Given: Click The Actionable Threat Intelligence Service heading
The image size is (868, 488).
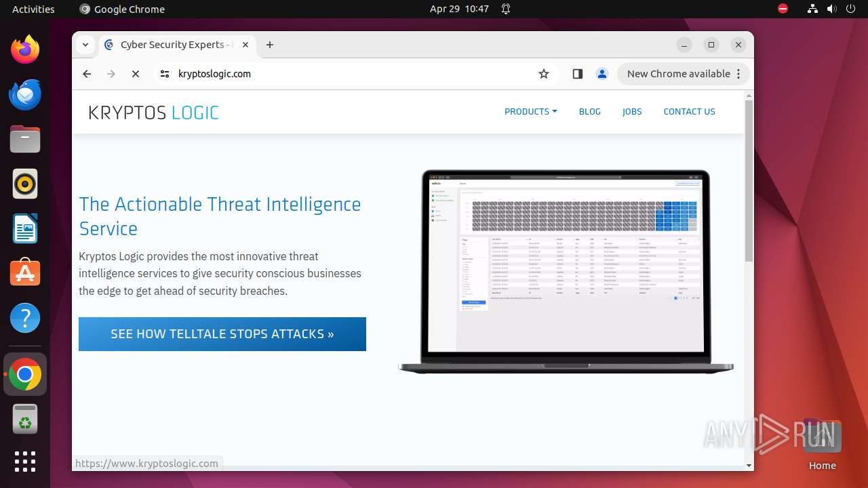Looking at the screenshot, I should pos(220,216).
